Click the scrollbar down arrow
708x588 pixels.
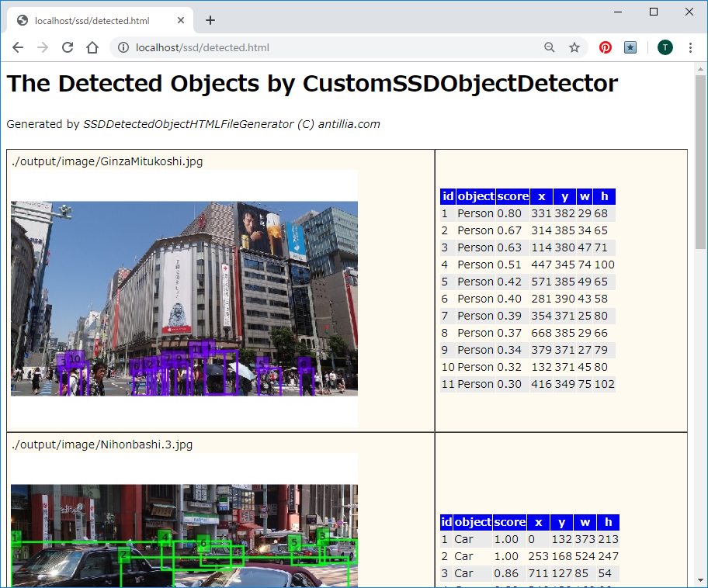(700, 580)
